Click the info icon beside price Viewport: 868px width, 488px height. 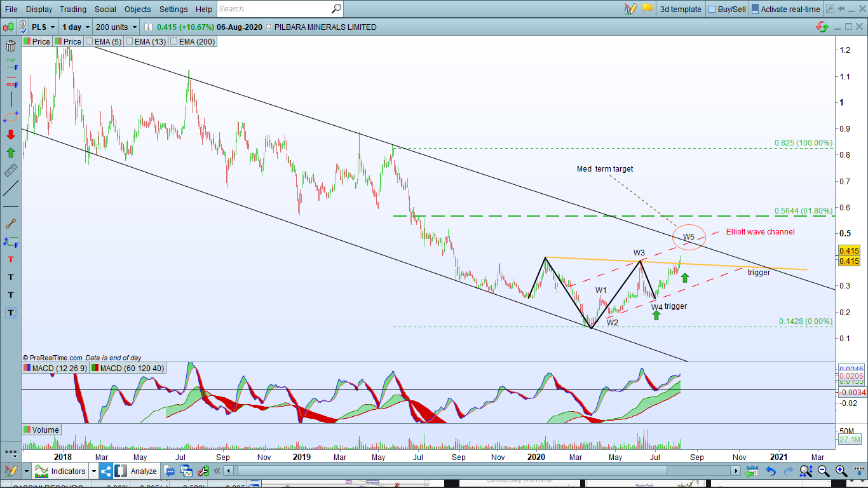148,27
